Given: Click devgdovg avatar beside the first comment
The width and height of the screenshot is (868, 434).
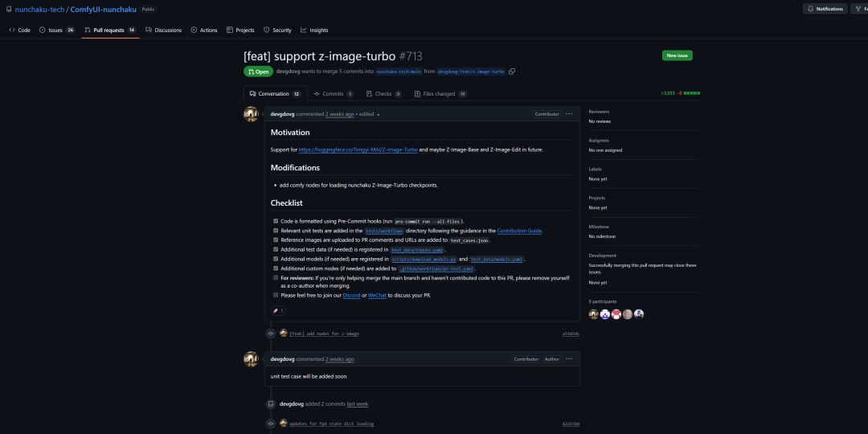Looking at the screenshot, I should coord(251,114).
